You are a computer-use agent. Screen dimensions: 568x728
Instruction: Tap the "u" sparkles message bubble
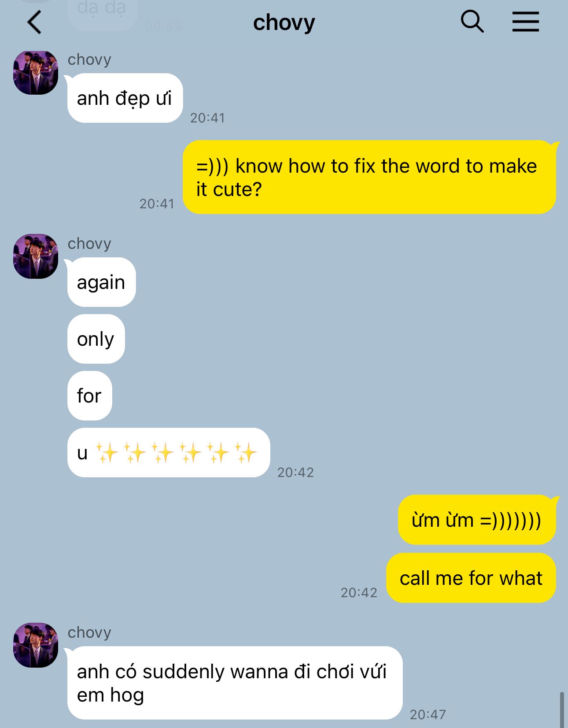169,452
